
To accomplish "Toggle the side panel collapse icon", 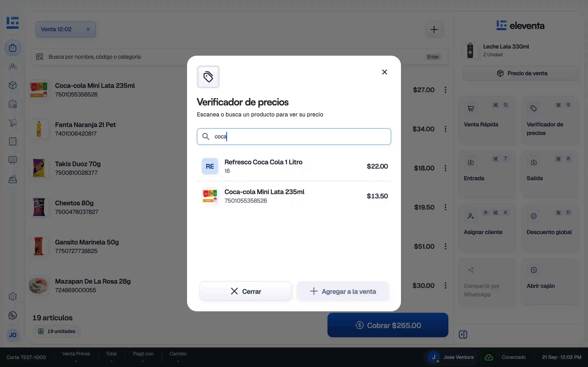I will 463,334.
